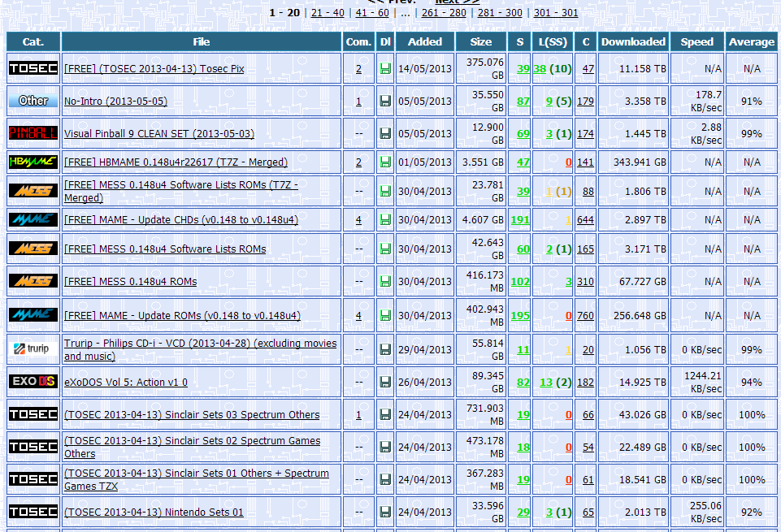This screenshot has width=781, height=532.
Task: Open eXoDOS Vol 5: Action v1 0 link
Action: (x=126, y=383)
